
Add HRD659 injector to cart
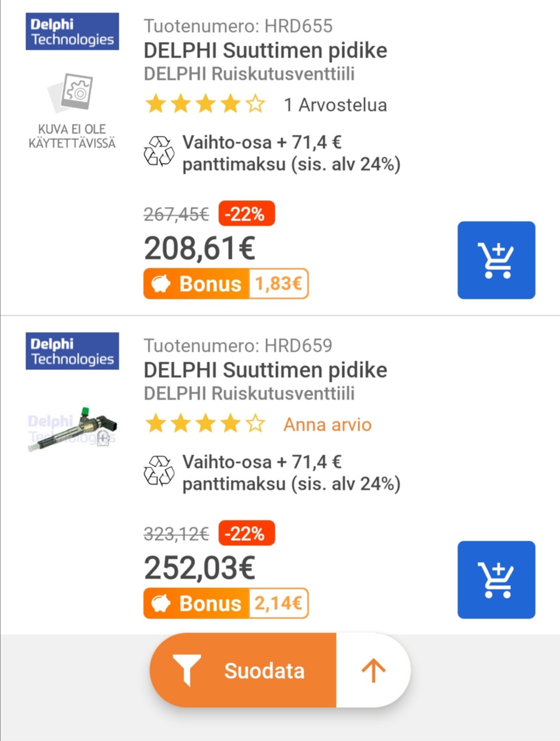click(x=496, y=580)
